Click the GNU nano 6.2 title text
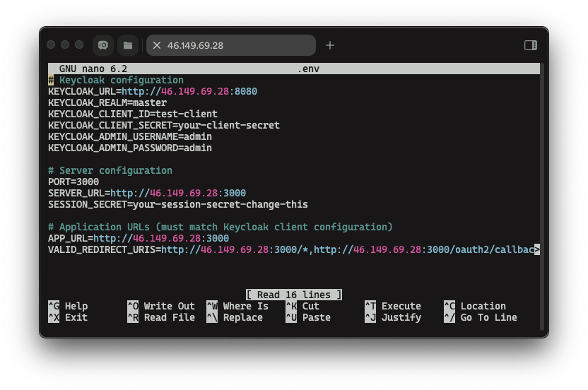This screenshot has height=390, width=588. [x=93, y=69]
